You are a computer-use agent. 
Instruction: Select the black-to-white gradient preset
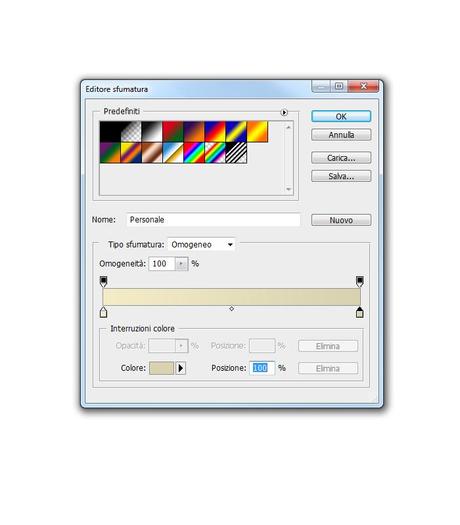[152, 132]
